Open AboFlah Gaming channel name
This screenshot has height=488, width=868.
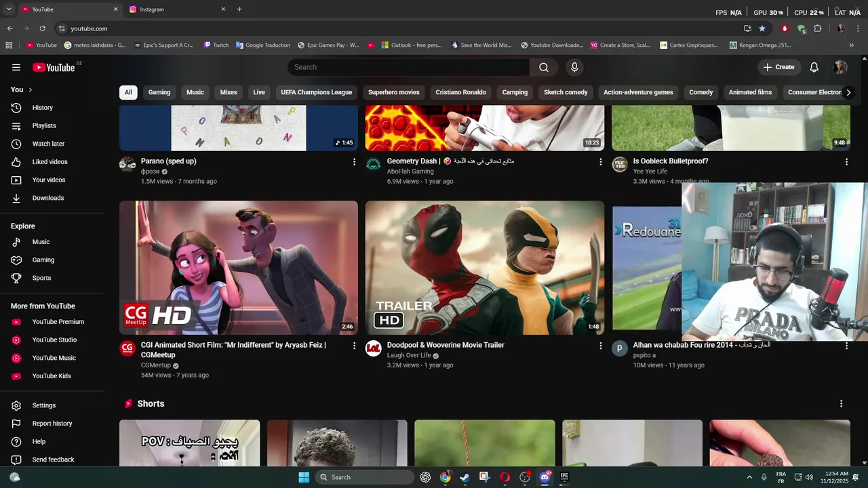click(x=410, y=171)
